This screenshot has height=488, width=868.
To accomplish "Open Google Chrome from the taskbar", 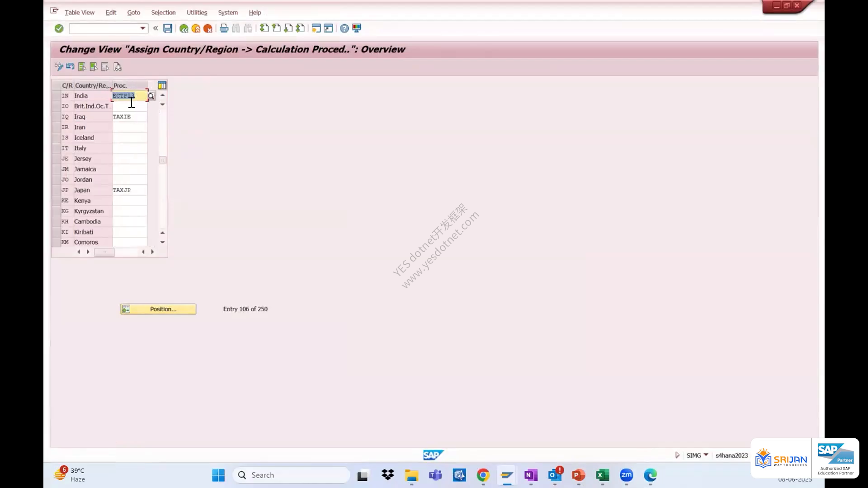I will tap(483, 475).
